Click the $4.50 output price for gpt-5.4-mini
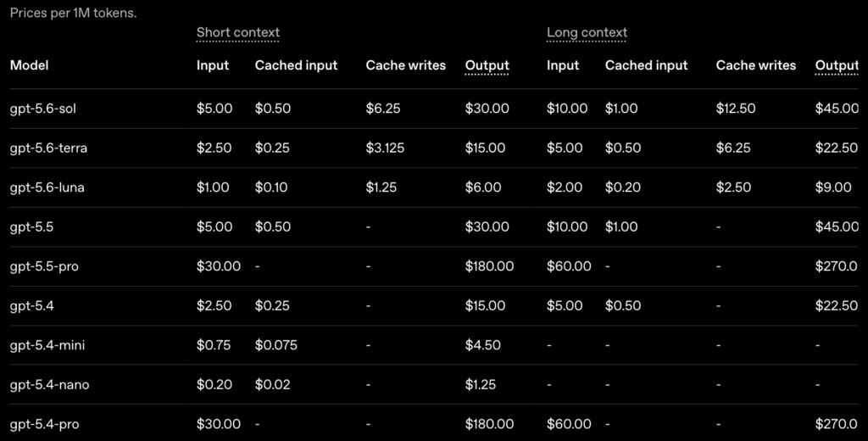The height and width of the screenshot is (441, 868). (x=482, y=345)
